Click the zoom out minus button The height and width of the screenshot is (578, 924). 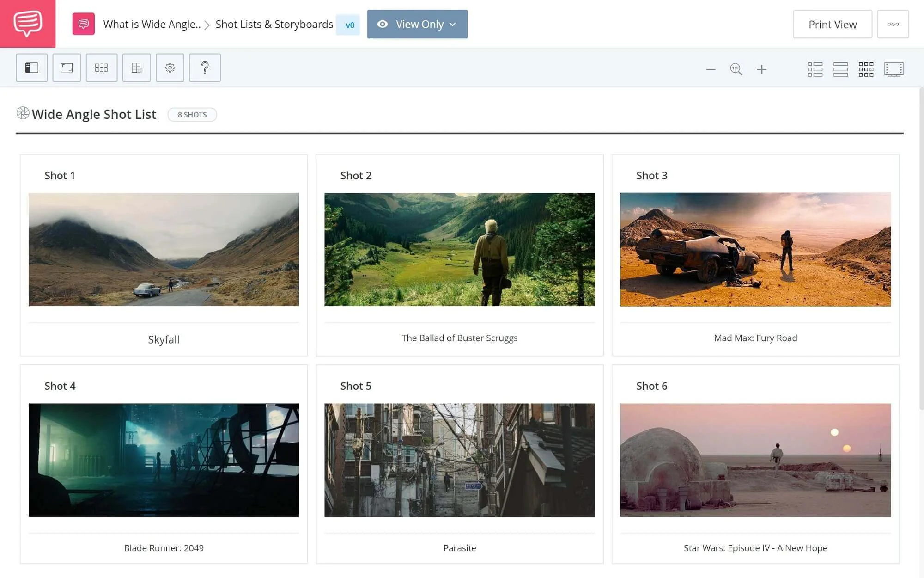pos(711,68)
